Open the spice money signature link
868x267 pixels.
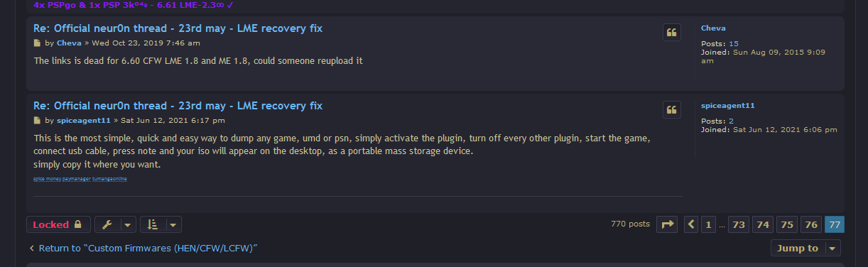47,179
